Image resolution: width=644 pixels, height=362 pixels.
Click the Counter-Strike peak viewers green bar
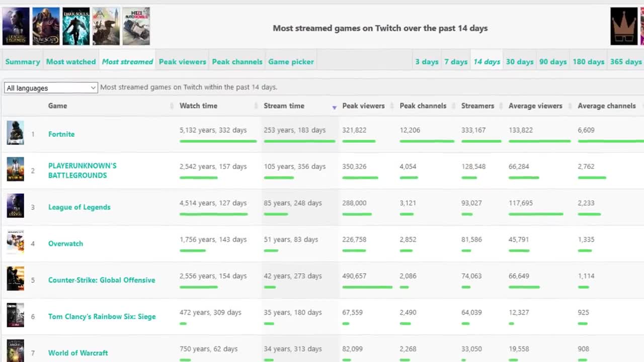click(x=367, y=287)
